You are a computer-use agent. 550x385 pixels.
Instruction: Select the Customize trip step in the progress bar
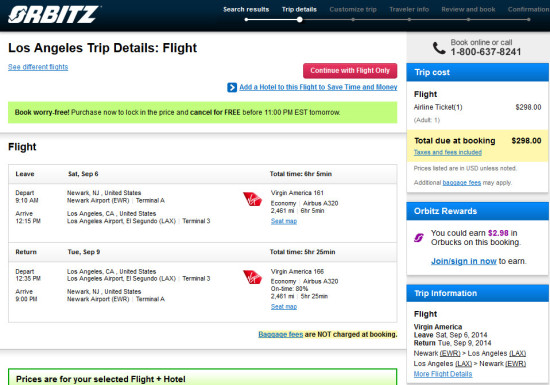click(353, 9)
